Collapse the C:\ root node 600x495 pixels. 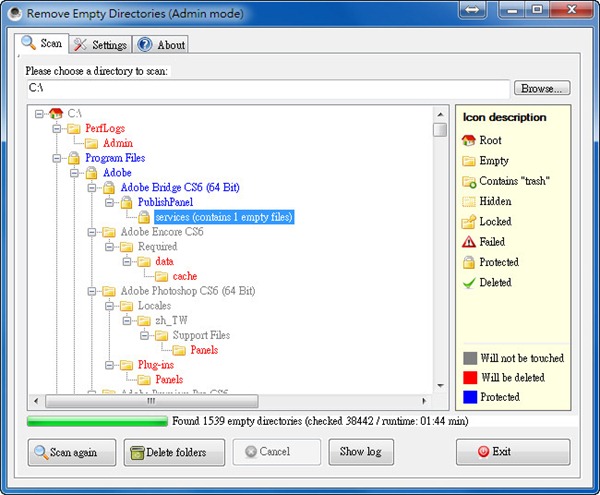tap(39, 114)
